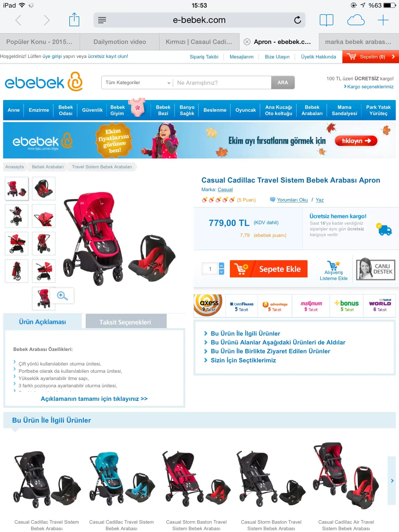The height and width of the screenshot is (532, 399).
Task: Open iCloud tabs cloud icon
Action: (x=356, y=20)
